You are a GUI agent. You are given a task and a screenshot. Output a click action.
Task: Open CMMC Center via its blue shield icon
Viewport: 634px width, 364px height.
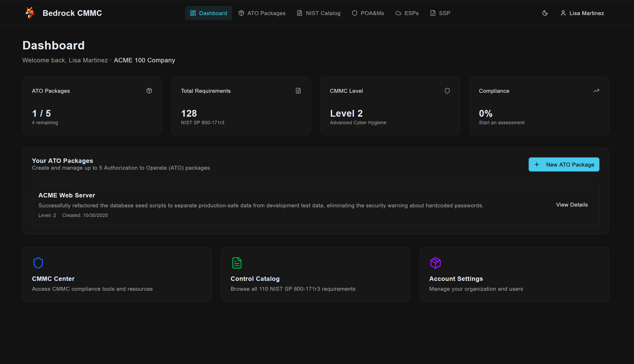pos(38,263)
